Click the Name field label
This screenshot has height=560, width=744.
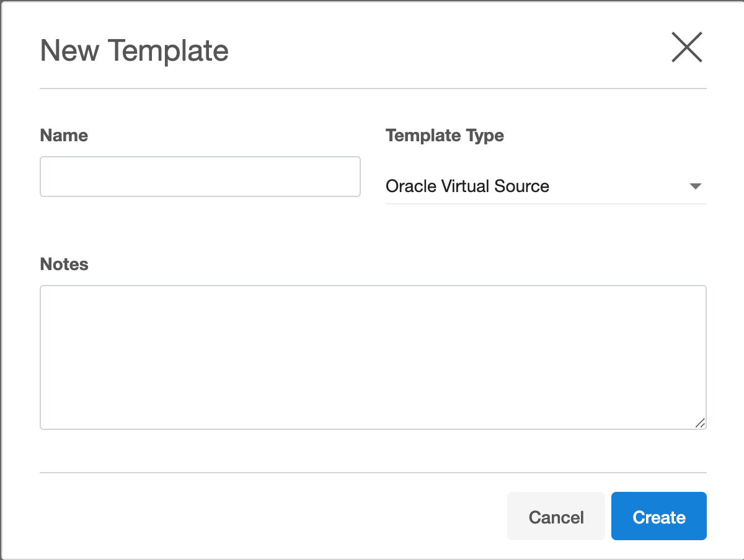(x=64, y=136)
